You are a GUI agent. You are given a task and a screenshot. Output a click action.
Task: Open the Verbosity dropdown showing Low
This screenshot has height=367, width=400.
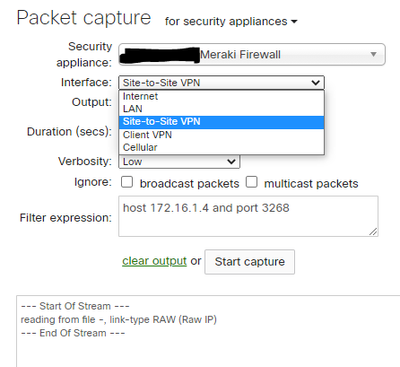click(x=179, y=162)
